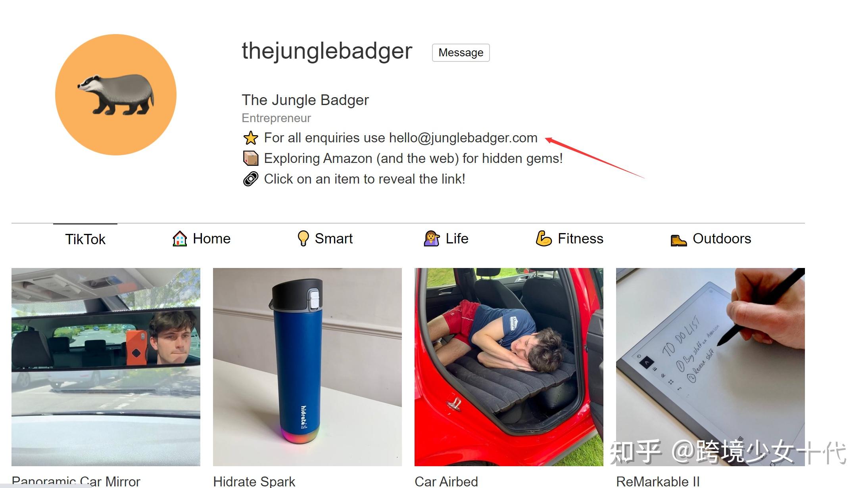Click the thejunglebadger username heading
Viewport: 868px width, 488px height.
coord(327,51)
